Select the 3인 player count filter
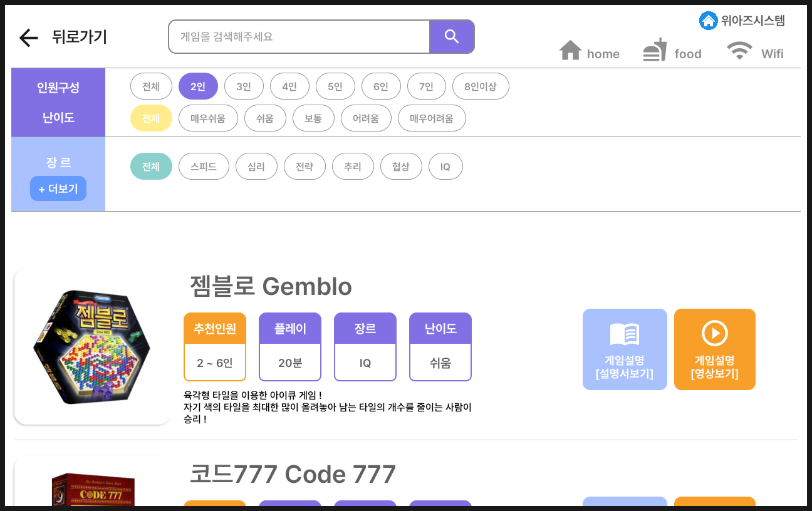The height and width of the screenshot is (511, 812). (244, 86)
